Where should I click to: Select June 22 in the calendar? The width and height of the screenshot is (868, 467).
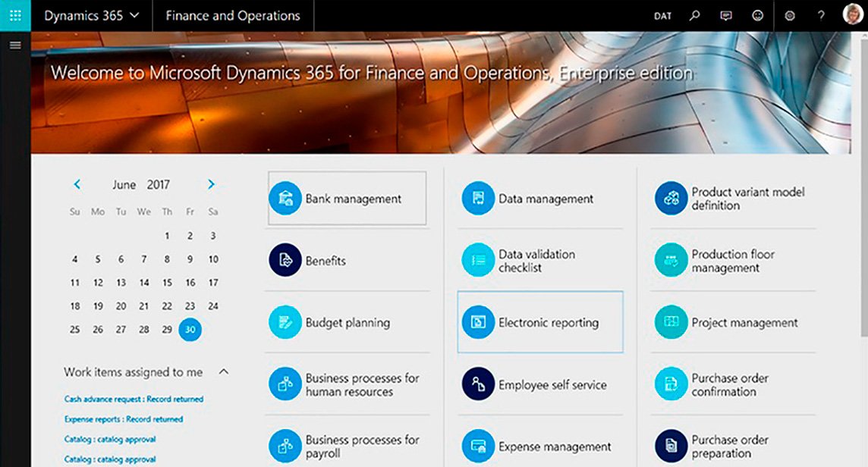(x=167, y=306)
